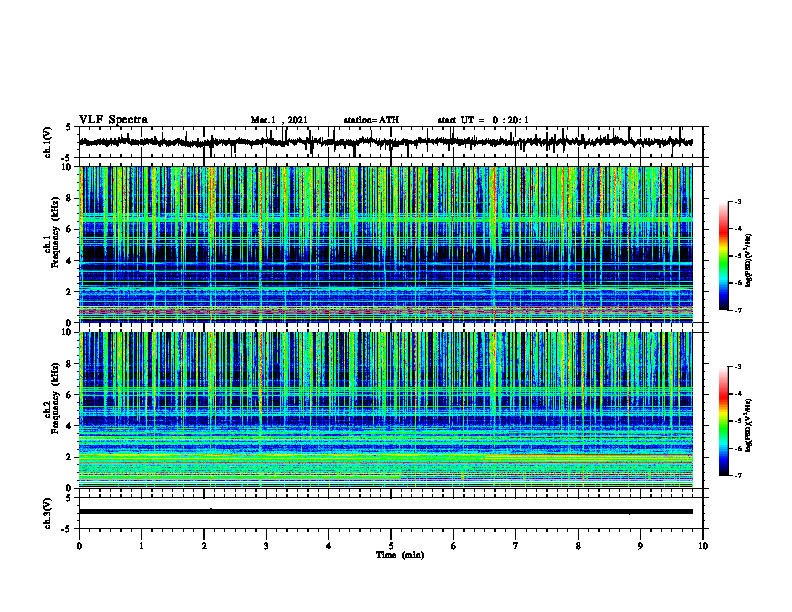This screenshot has width=792, height=612.
Task: Click the "station=ATH" header label
Action: tap(371, 120)
